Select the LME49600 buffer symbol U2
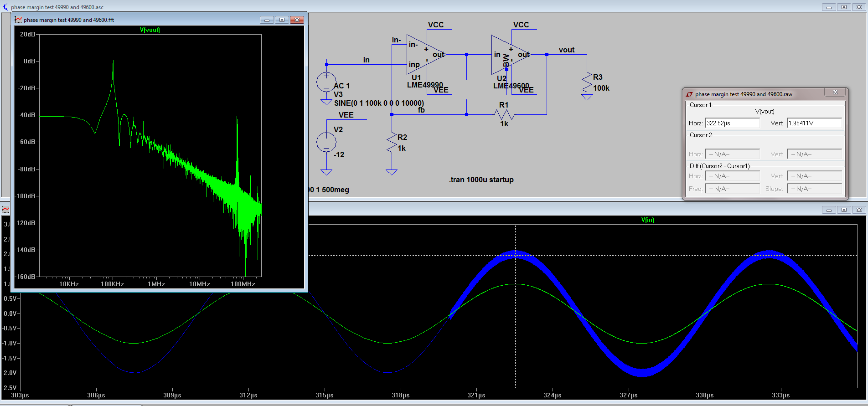 508,55
